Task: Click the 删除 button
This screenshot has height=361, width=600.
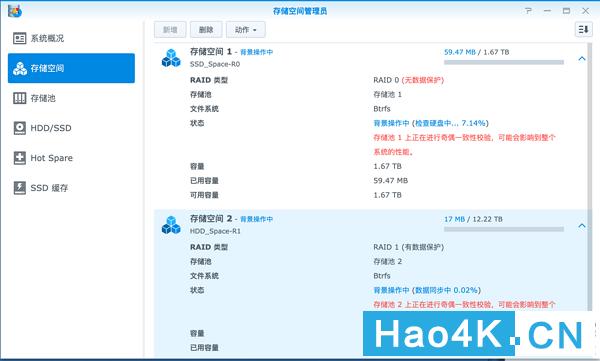Action: click(206, 29)
